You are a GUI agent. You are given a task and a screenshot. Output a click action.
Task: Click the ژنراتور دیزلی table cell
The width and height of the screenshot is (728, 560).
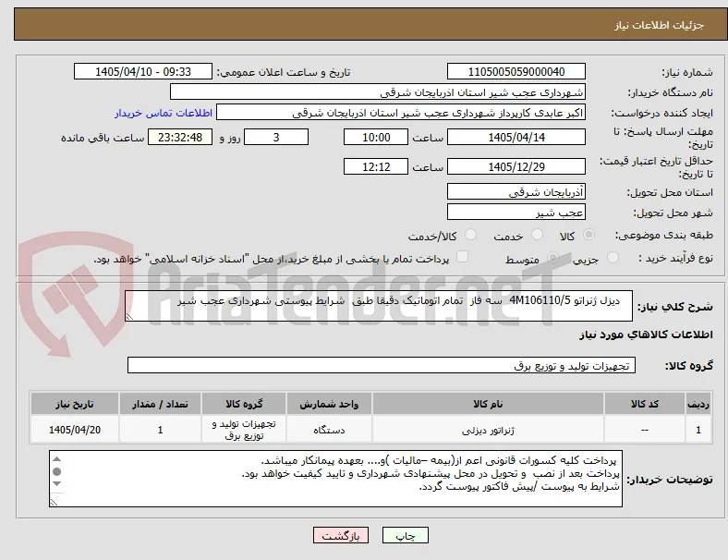[488, 430]
